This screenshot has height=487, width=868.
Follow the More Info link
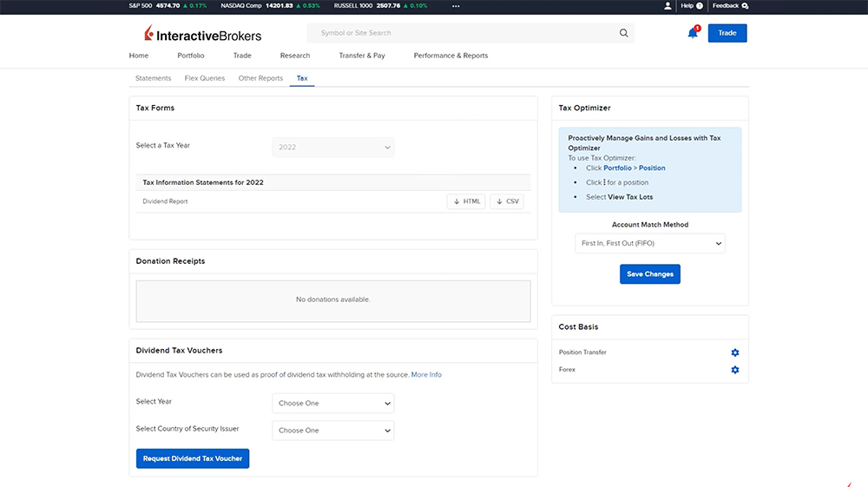[426, 375]
